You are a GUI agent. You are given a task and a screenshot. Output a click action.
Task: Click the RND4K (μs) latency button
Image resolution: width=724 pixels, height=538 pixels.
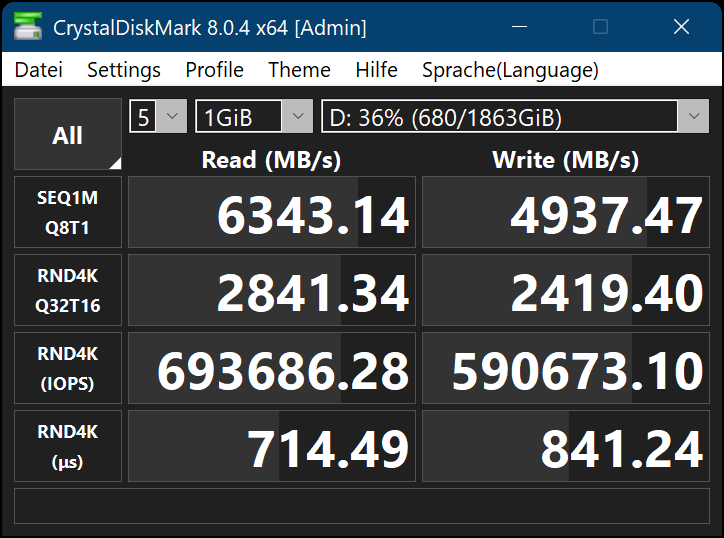(68, 446)
